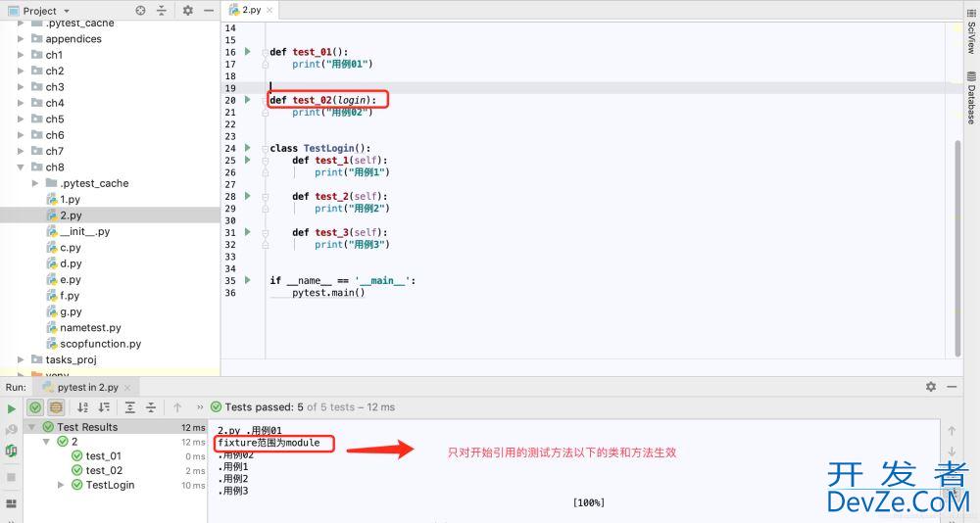Open file 1.py in project tree
This screenshot has height=523, width=980.
[70, 200]
